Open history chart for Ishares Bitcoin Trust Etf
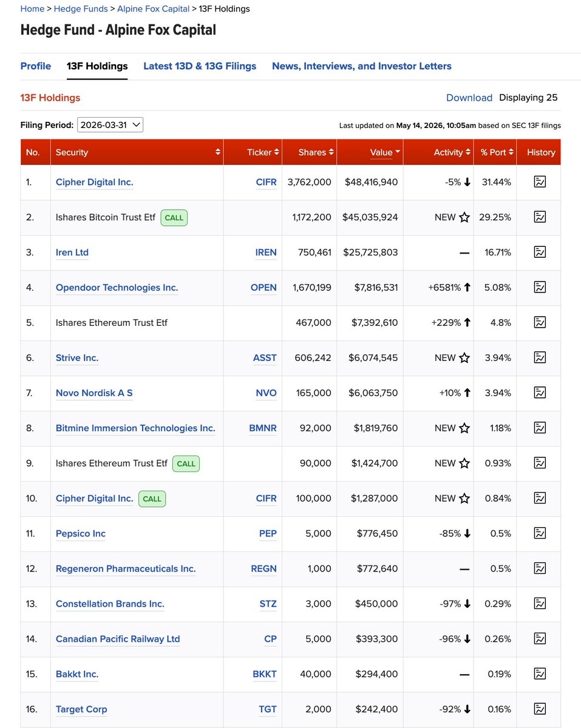 click(539, 217)
